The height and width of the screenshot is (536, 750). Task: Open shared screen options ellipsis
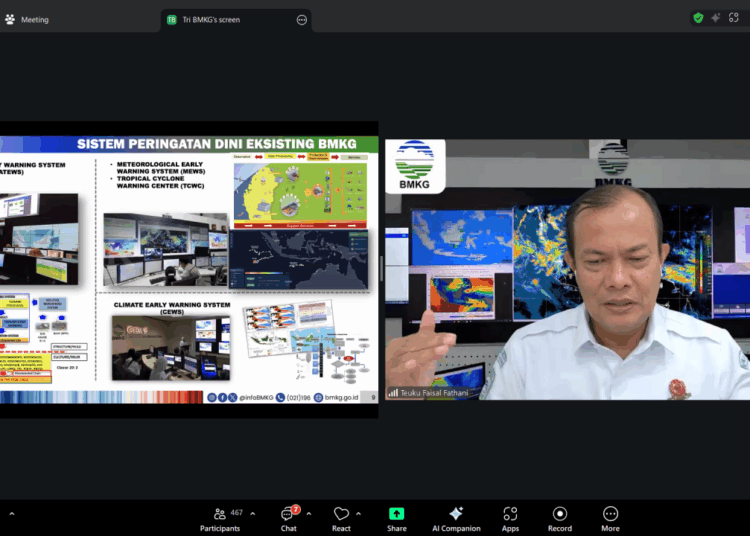tap(301, 20)
